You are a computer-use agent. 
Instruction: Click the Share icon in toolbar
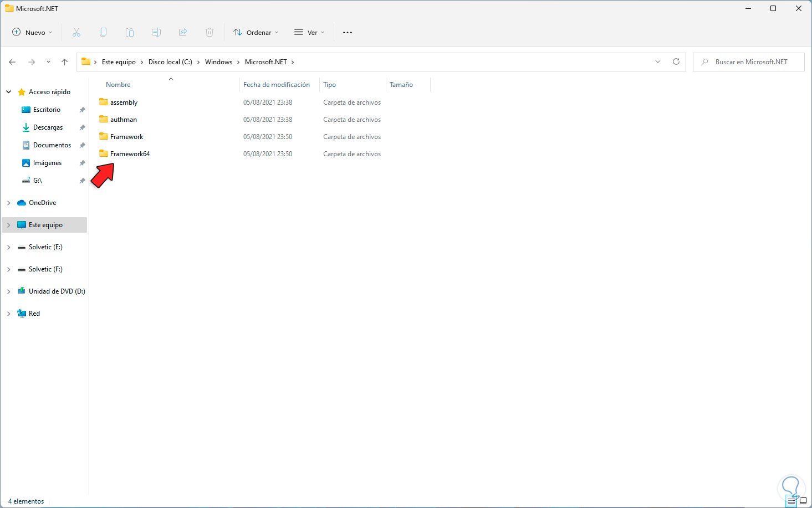(x=183, y=33)
